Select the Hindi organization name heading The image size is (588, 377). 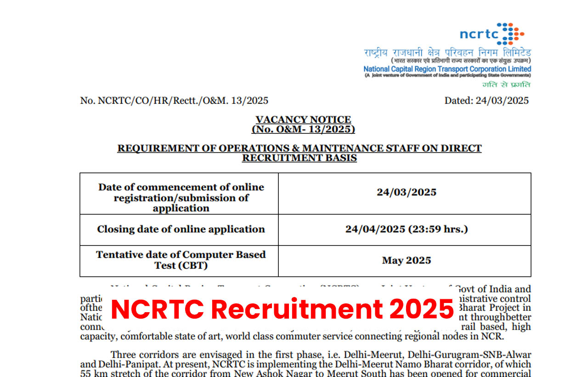click(447, 52)
